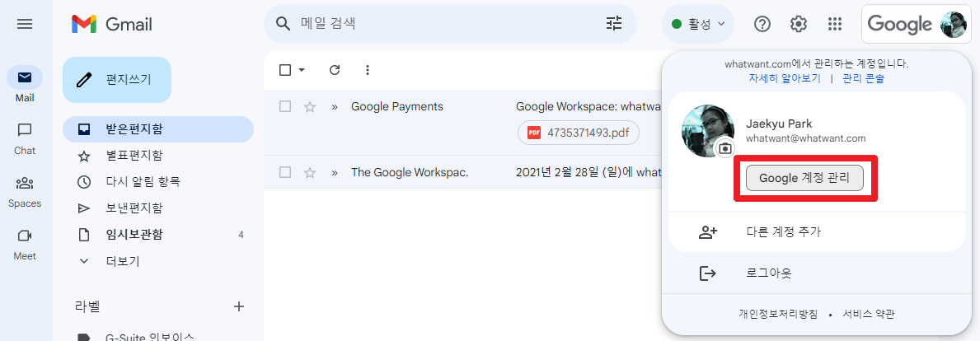Screen dimensions: 980x341
Task: Click the 라벨 section heading
Action: click(x=87, y=306)
